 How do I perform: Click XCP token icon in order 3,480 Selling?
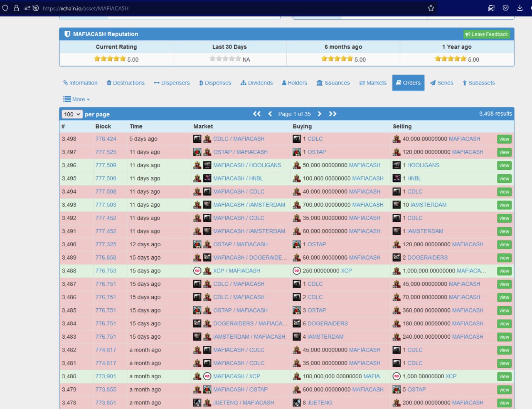point(397,377)
